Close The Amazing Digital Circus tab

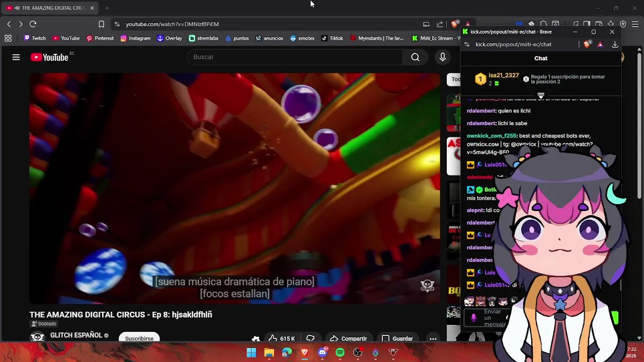click(92, 8)
